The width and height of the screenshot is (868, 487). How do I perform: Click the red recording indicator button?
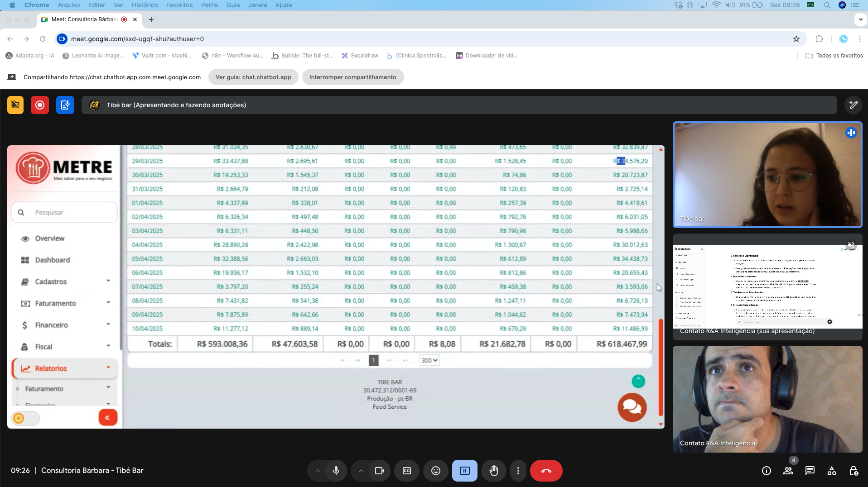coord(40,105)
